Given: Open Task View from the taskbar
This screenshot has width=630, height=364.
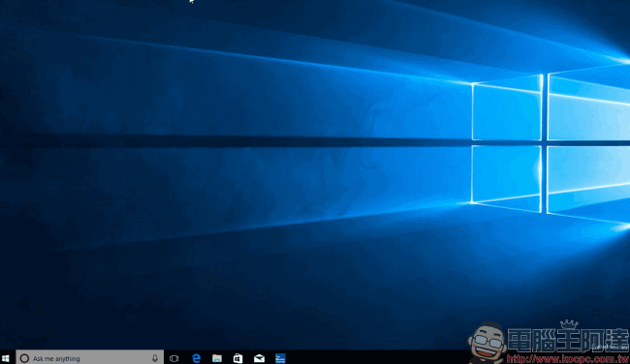Looking at the screenshot, I should (x=173, y=358).
